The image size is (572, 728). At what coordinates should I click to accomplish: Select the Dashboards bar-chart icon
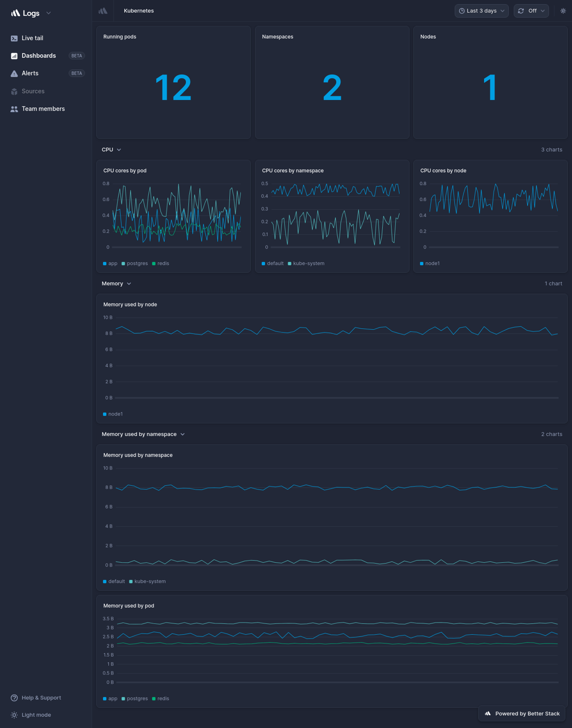point(14,56)
